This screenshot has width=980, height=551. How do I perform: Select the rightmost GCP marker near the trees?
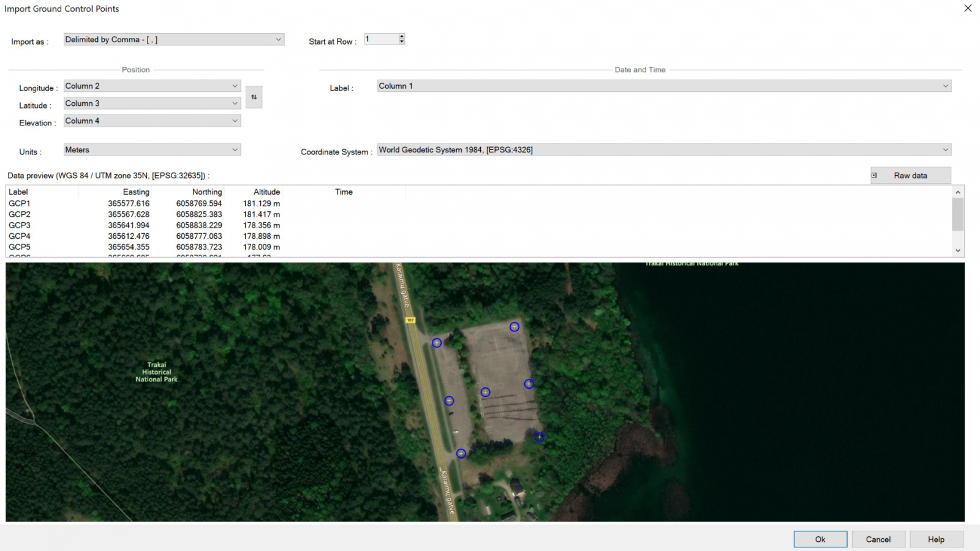coord(529,384)
